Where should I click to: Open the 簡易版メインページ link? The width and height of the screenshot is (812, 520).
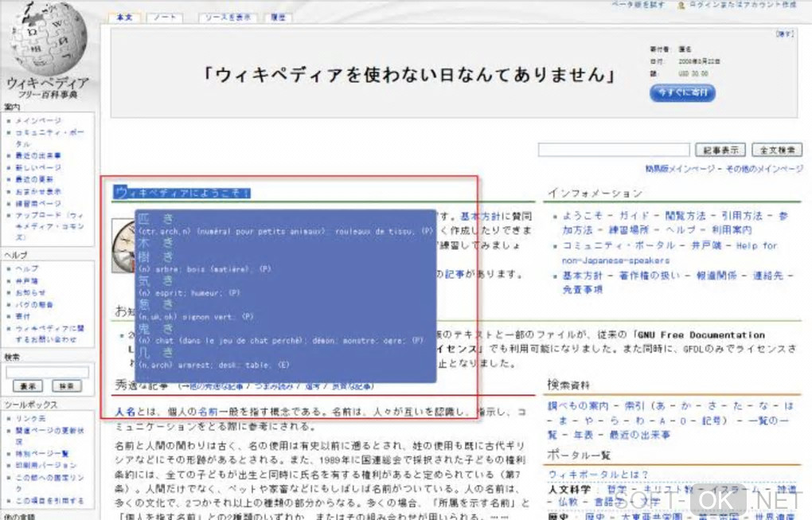pos(680,169)
